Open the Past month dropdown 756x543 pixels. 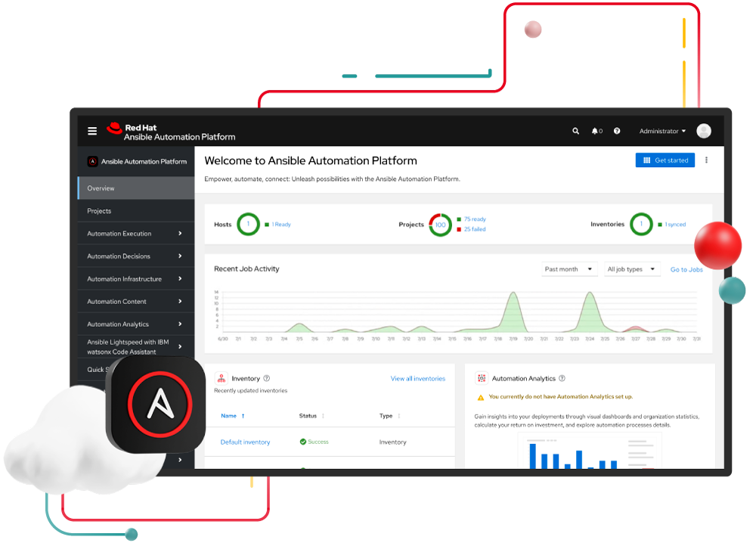pyautogui.click(x=569, y=268)
